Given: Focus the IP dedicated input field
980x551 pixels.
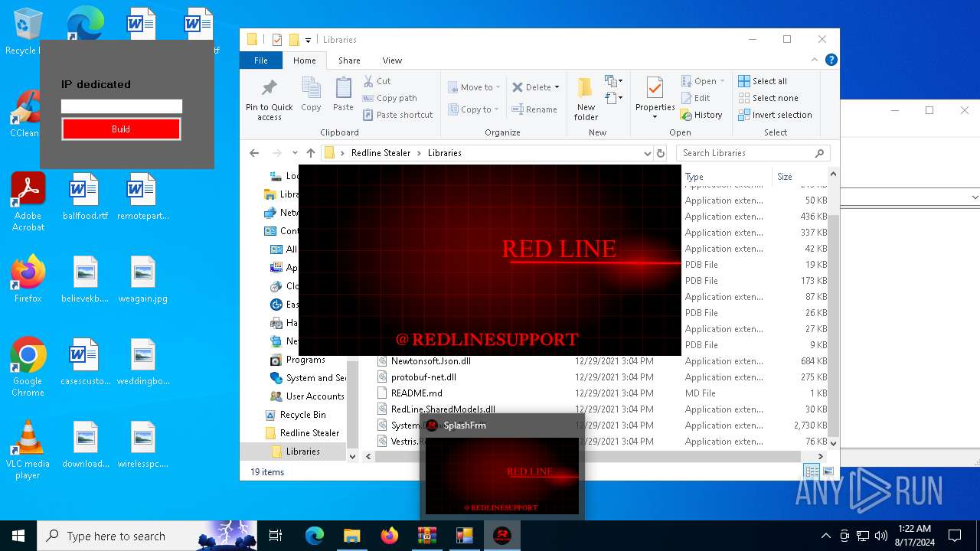Looking at the screenshot, I should [x=122, y=106].
